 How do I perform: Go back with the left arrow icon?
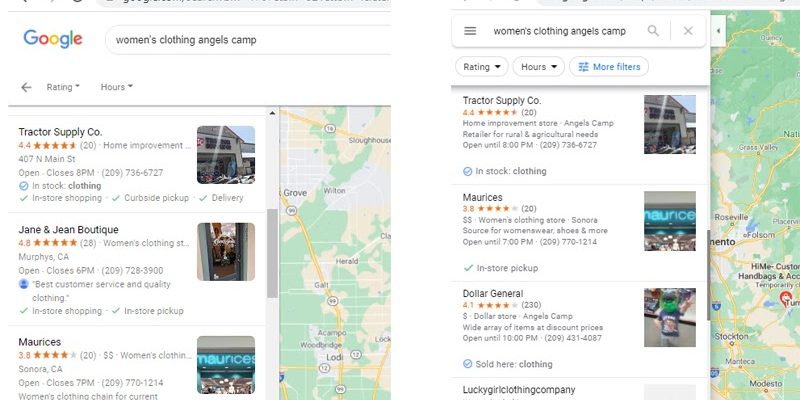(x=26, y=87)
